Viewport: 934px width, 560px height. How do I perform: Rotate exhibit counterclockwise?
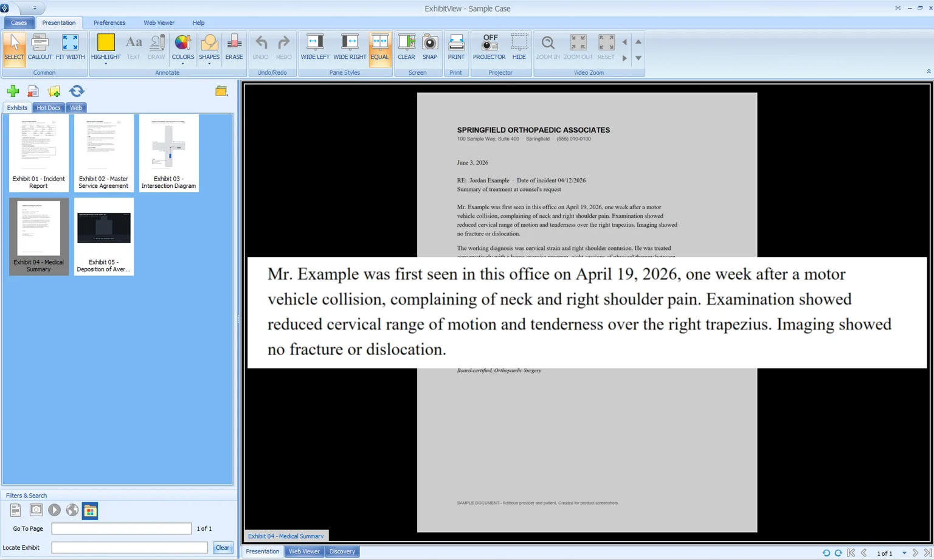click(x=826, y=553)
